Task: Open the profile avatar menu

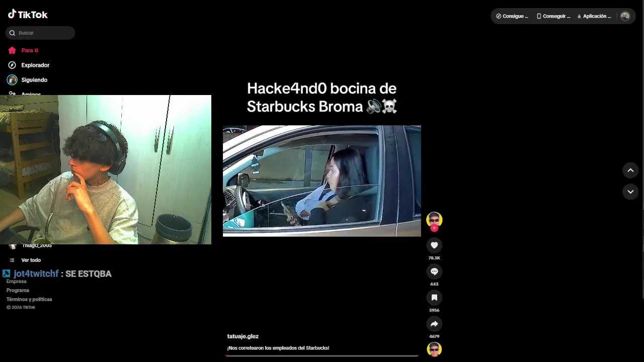Action: [625, 16]
